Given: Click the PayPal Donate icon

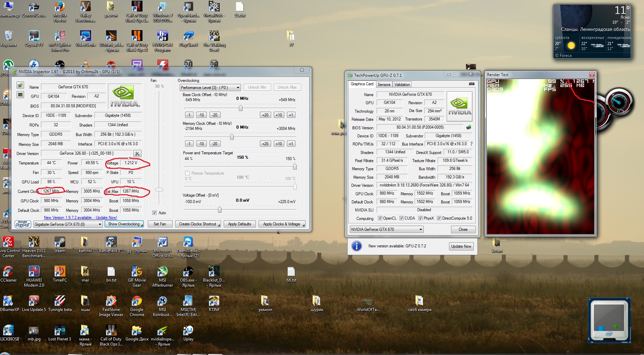Looking at the screenshot, I should click(23, 224).
